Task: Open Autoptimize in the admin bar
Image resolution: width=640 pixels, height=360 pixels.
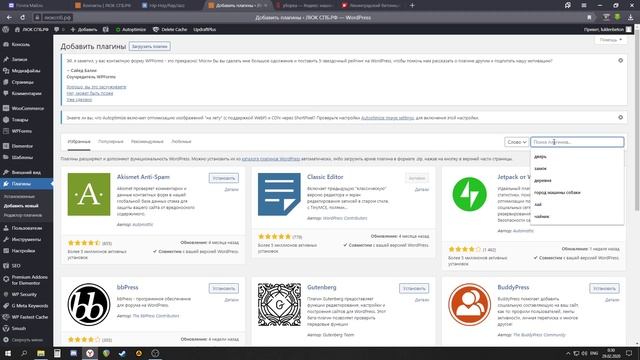Action: 131,29
